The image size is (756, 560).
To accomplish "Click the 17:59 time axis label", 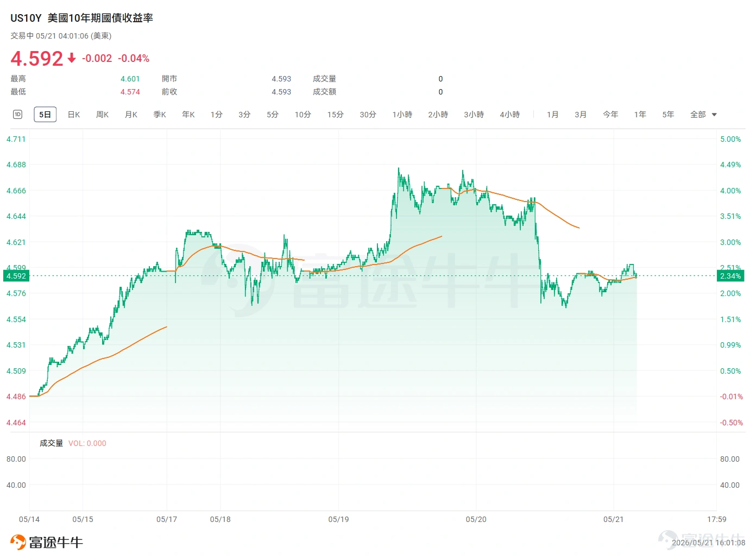I will (x=717, y=519).
